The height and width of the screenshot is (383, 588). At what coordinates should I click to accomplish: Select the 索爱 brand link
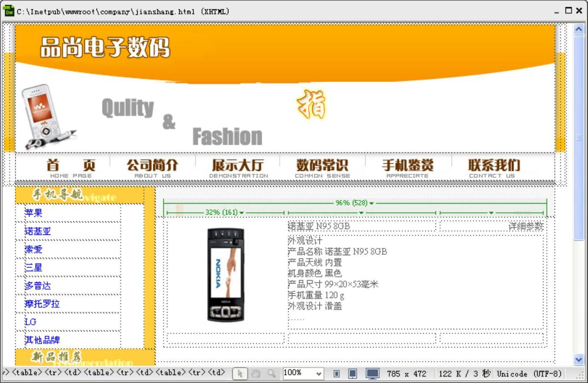(33, 249)
